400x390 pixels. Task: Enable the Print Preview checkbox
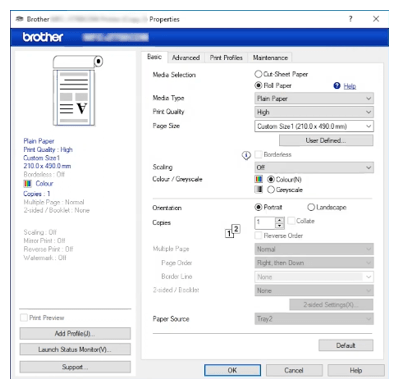(24, 318)
